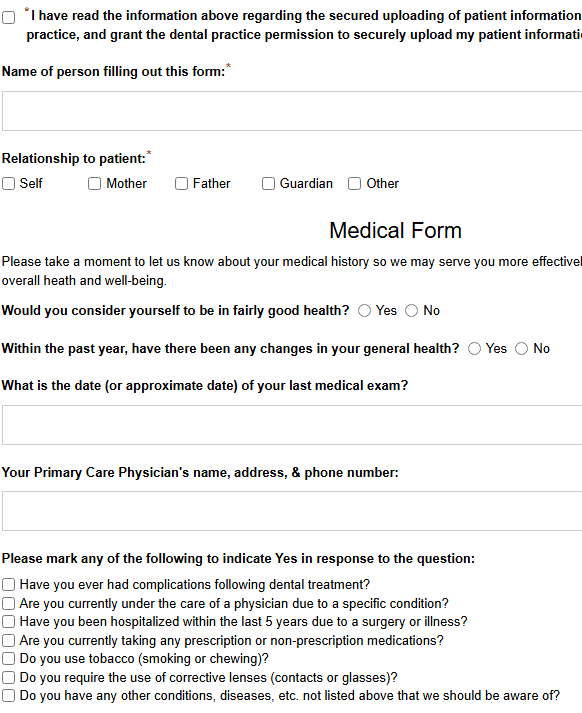Tick the Mother relationship checkbox
The height and width of the screenshot is (713, 582).
click(x=95, y=184)
